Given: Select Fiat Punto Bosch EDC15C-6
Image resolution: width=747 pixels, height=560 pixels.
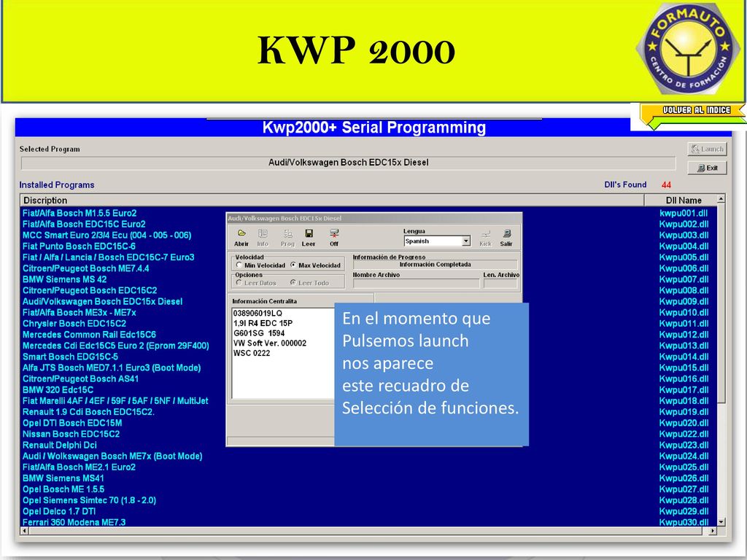Looking at the screenshot, I should point(79,246).
